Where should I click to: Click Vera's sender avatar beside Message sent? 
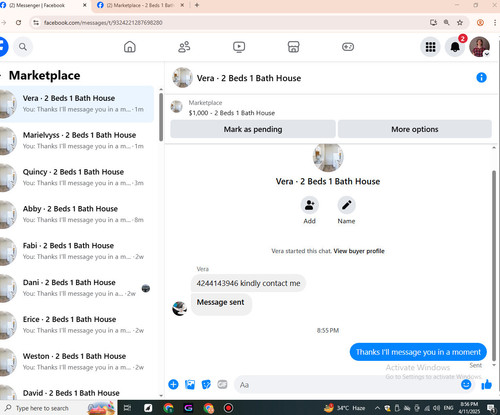point(179,308)
